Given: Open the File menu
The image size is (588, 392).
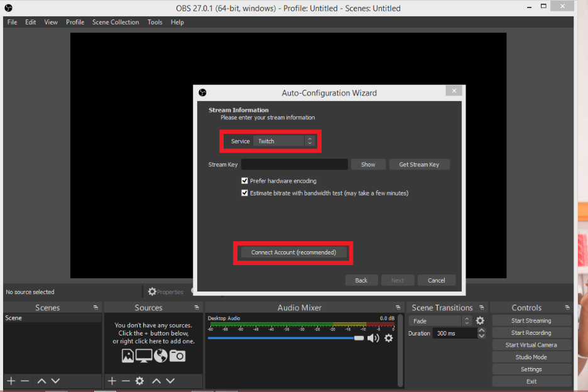Looking at the screenshot, I should [x=12, y=22].
